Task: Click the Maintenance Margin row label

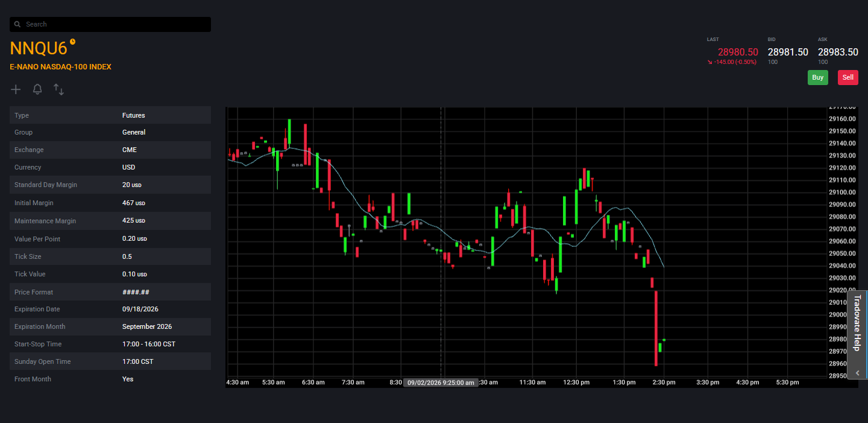Action: pos(45,221)
